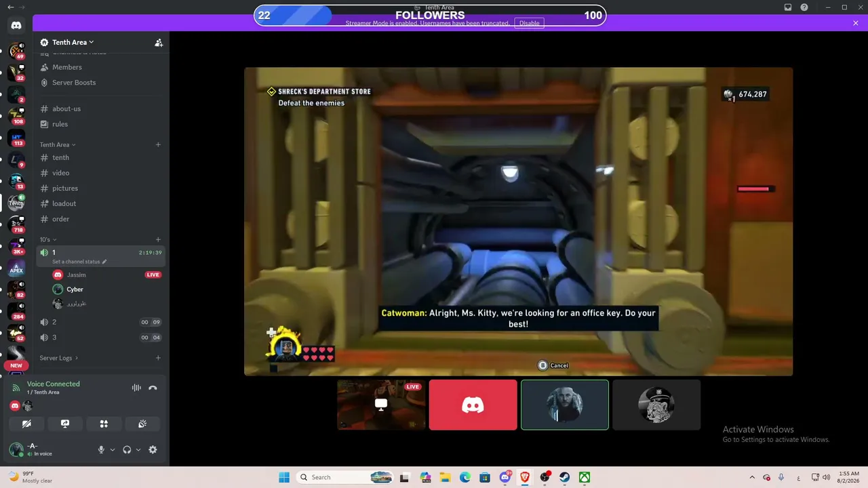The height and width of the screenshot is (488, 868).
Task: Share your screen
Action: 65,424
